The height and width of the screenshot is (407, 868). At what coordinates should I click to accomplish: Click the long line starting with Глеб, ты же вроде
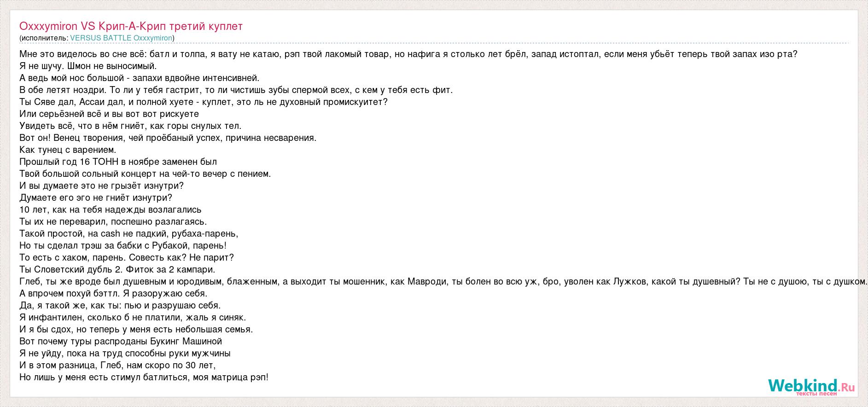coord(443,281)
